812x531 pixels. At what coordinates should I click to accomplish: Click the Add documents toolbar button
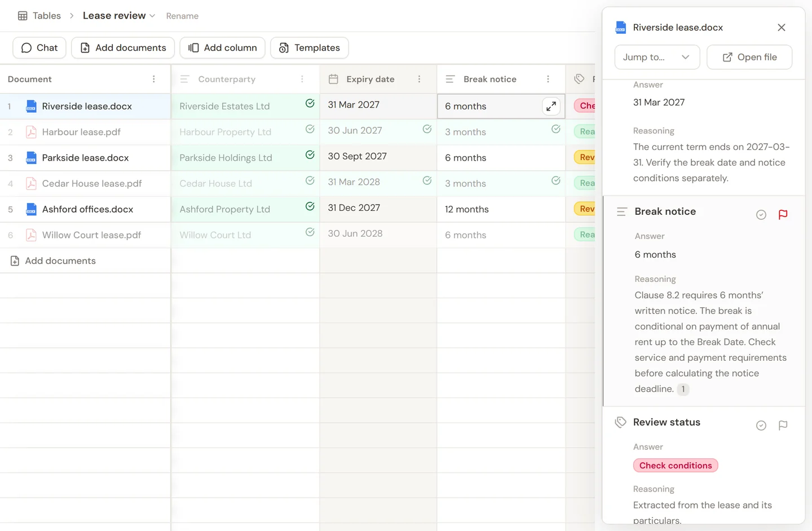click(x=123, y=48)
